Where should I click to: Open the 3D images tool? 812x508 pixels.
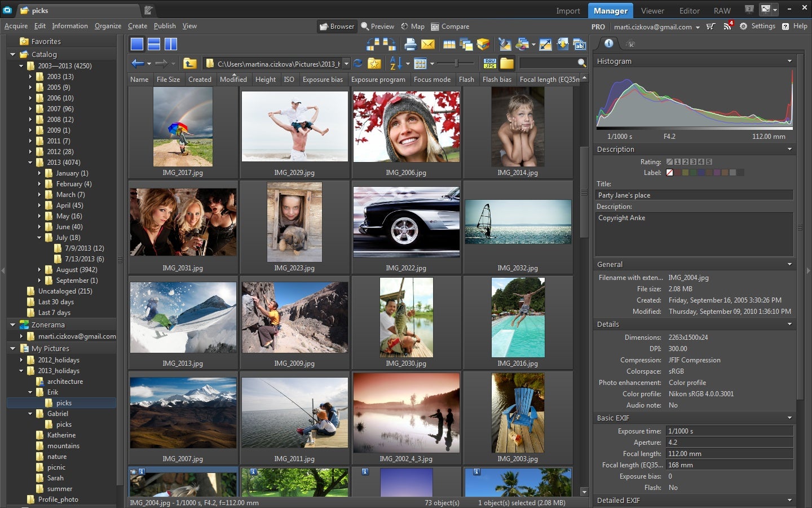pyautogui.click(x=483, y=44)
